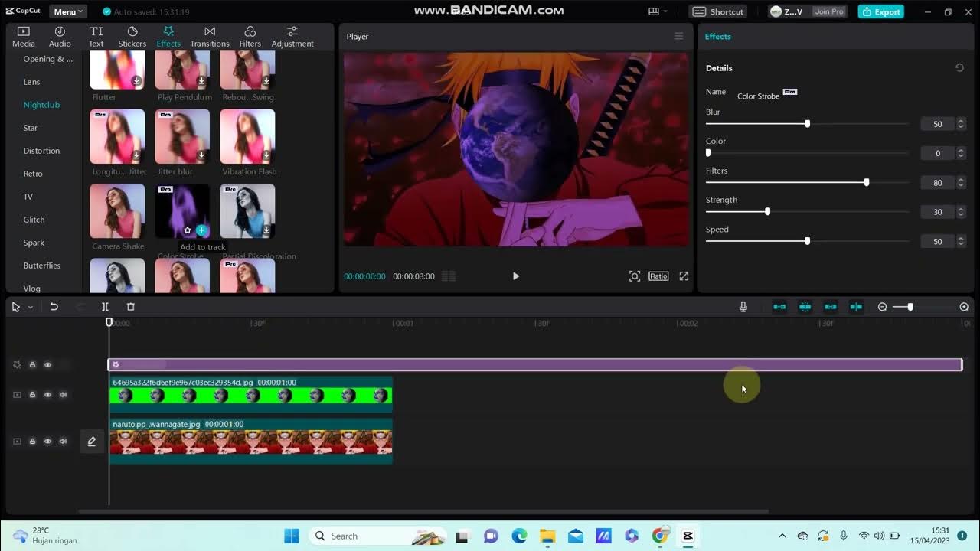Screen dimensions: 980x551
Task: Open the CapCut Menu dropdown
Action: (x=68, y=11)
